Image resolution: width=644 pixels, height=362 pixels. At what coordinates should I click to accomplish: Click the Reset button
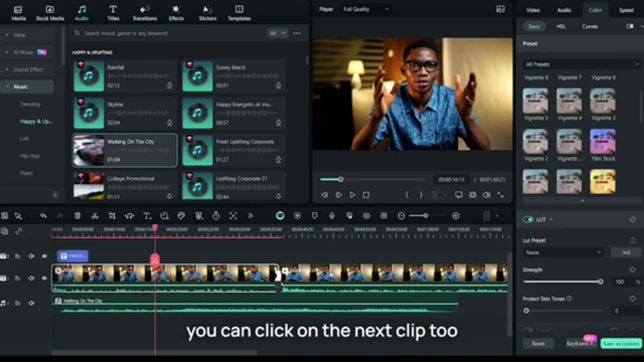click(538, 343)
